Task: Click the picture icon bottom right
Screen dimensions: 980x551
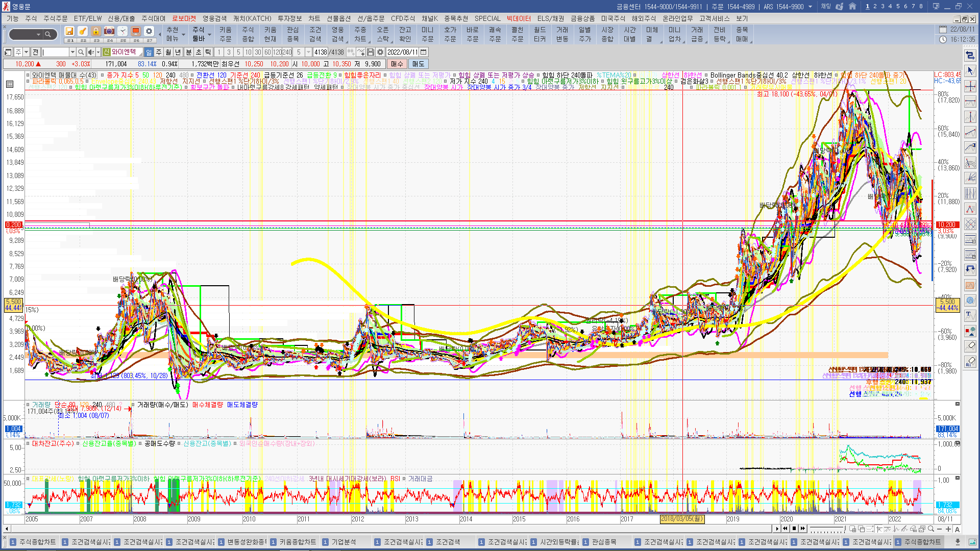Action: pyautogui.click(x=972, y=542)
